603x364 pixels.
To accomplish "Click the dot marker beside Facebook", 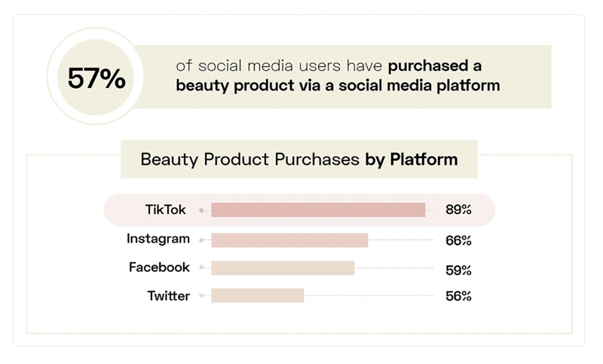I will point(201,268).
